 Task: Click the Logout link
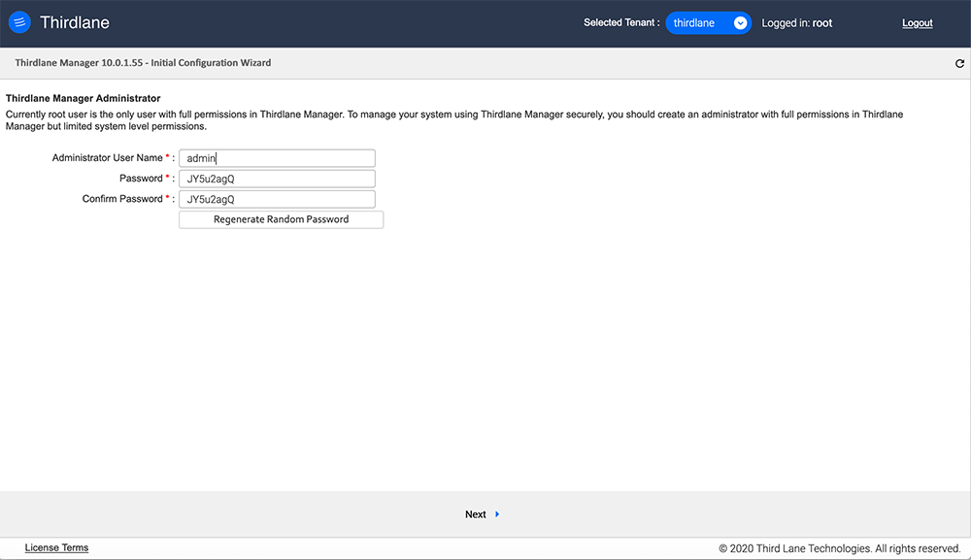coord(918,23)
